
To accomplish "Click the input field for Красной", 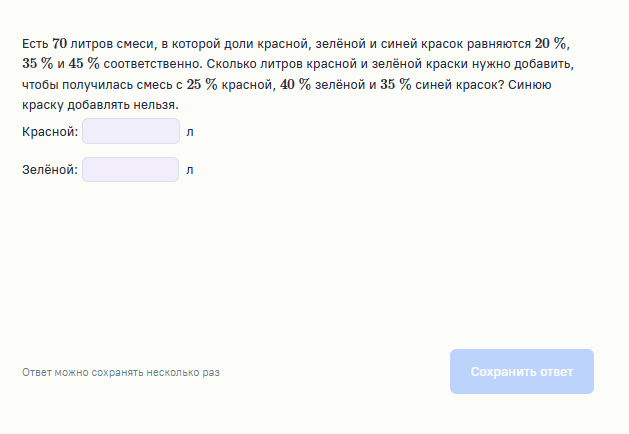I will coord(131,131).
